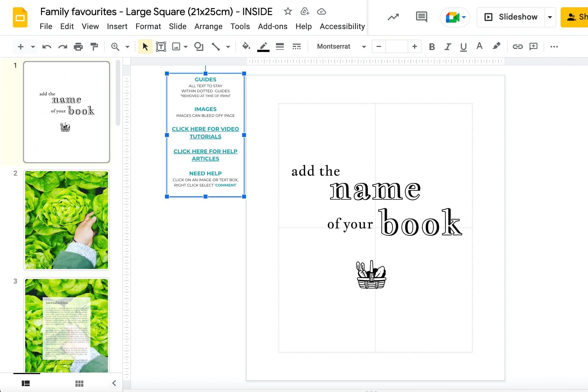This screenshot has height=392, width=588.
Task: Open the Slideshow options dropdown arrow
Action: (x=550, y=17)
